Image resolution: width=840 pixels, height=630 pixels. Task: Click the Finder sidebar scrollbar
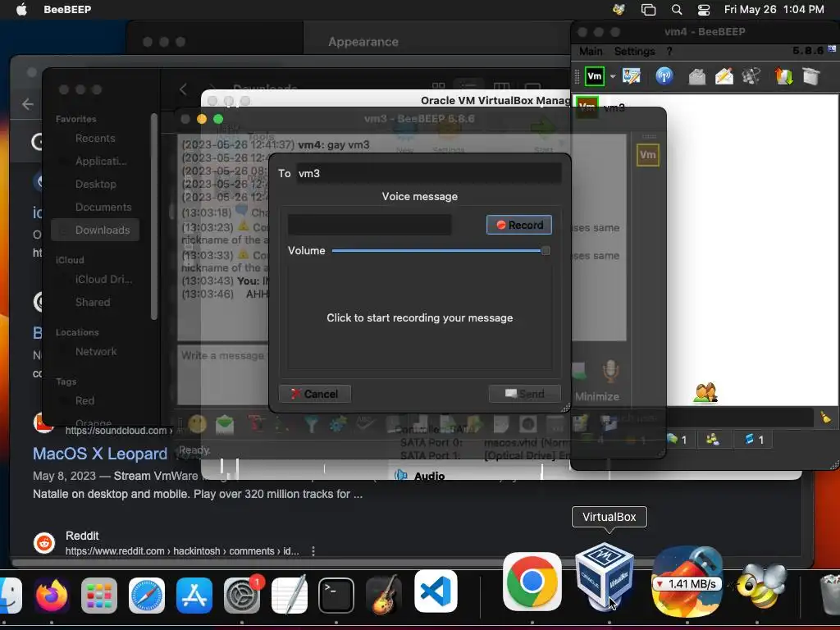click(x=153, y=217)
